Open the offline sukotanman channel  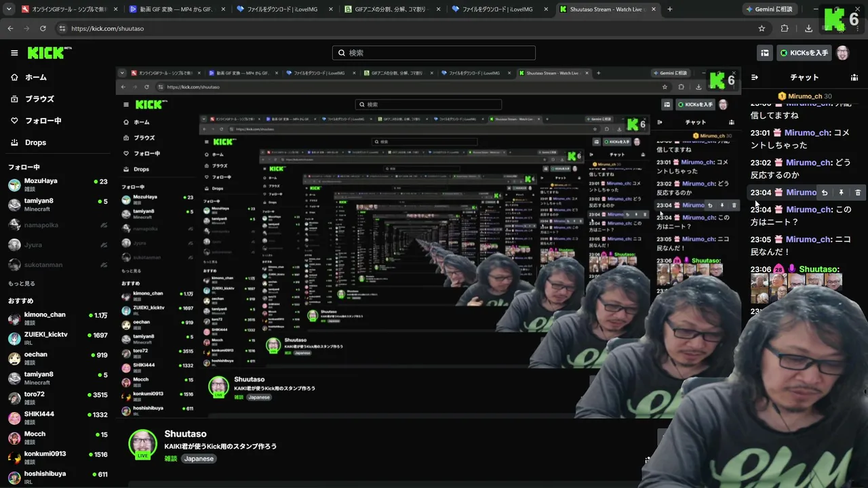coord(57,265)
